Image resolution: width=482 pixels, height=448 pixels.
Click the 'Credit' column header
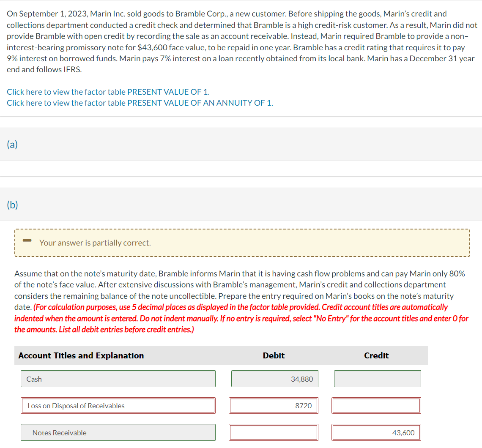(376, 355)
